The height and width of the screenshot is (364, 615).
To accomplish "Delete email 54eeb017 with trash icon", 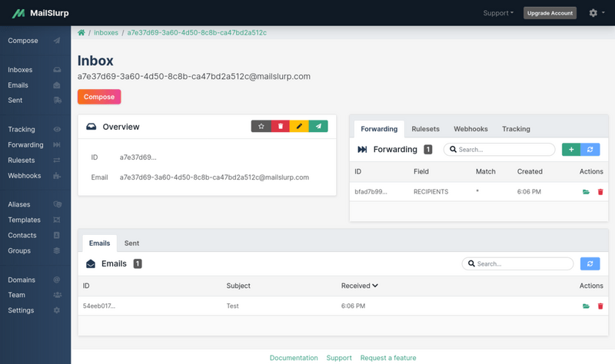I will coord(600,306).
